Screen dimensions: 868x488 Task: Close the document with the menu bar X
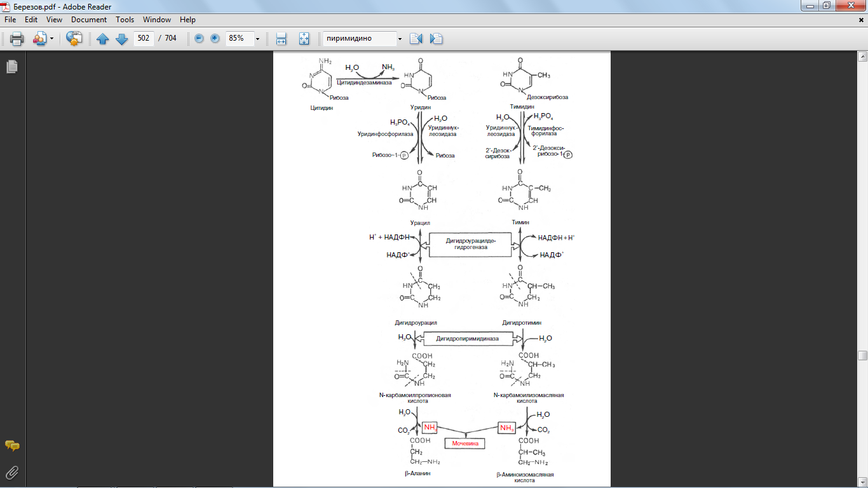pos(861,20)
